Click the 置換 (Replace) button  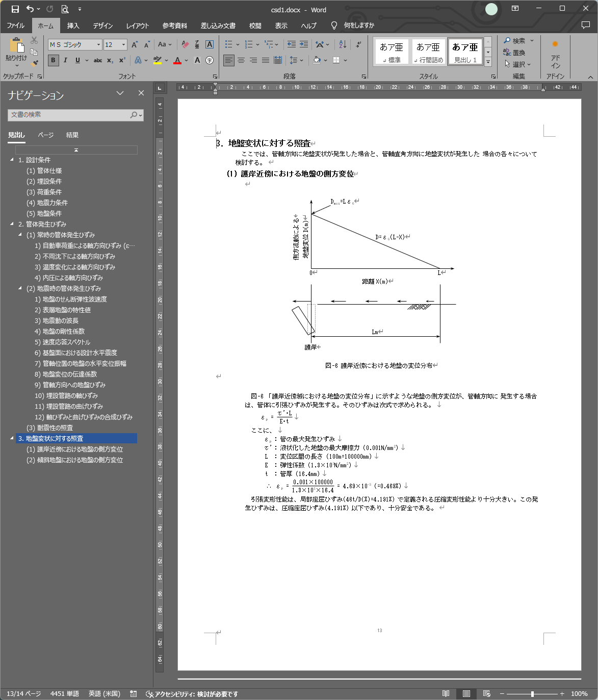[514, 53]
